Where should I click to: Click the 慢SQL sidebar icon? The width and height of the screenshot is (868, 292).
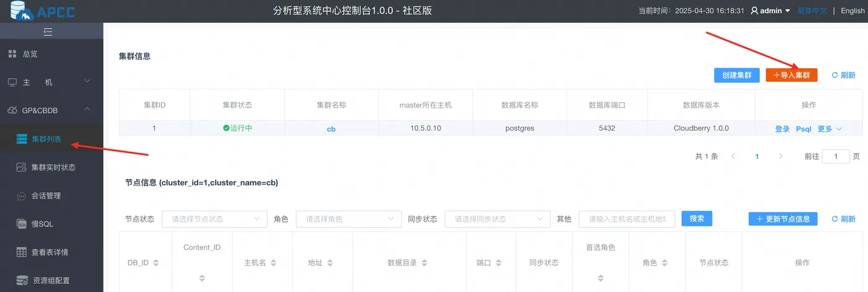[22, 224]
